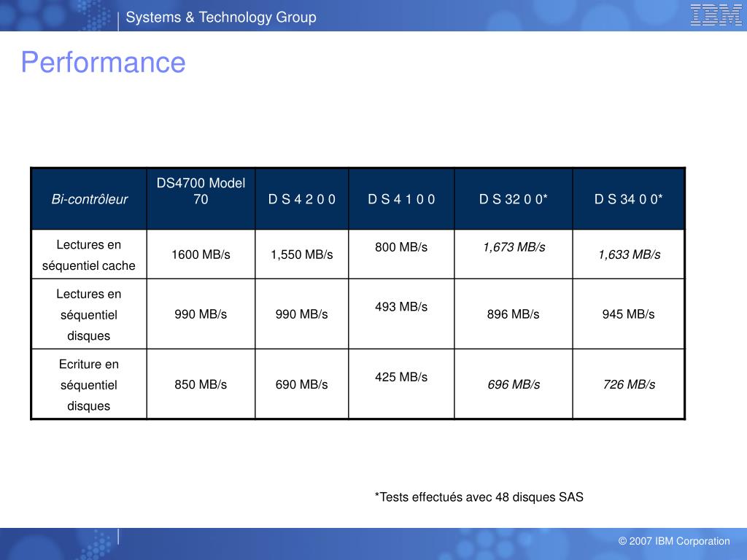The image size is (747, 560).
Task: Click the '990 MB/s' cell under DS4700
Action: coord(201,314)
